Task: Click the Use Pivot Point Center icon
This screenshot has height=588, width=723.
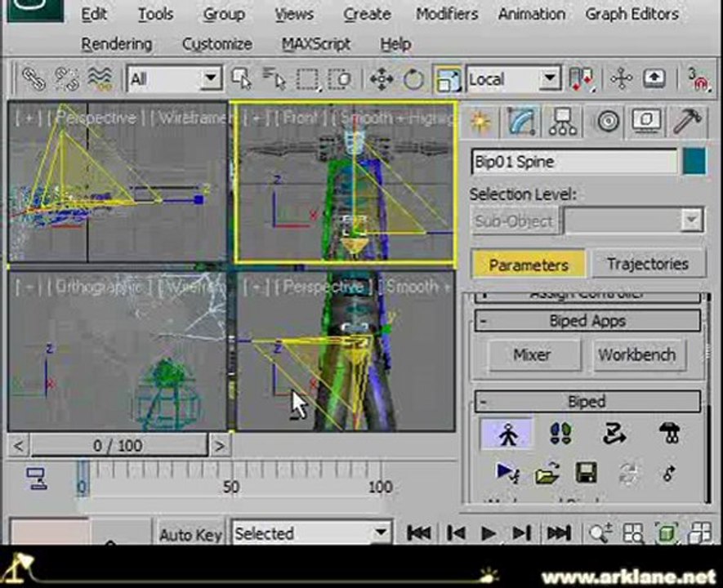Action: (582, 79)
